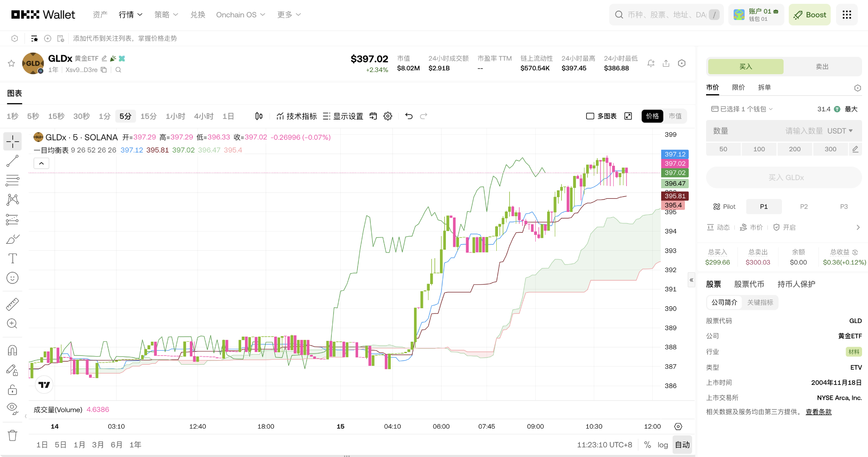868x457 pixels.
Task: Click 最大 to use max balance
Action: click(851, 109)
